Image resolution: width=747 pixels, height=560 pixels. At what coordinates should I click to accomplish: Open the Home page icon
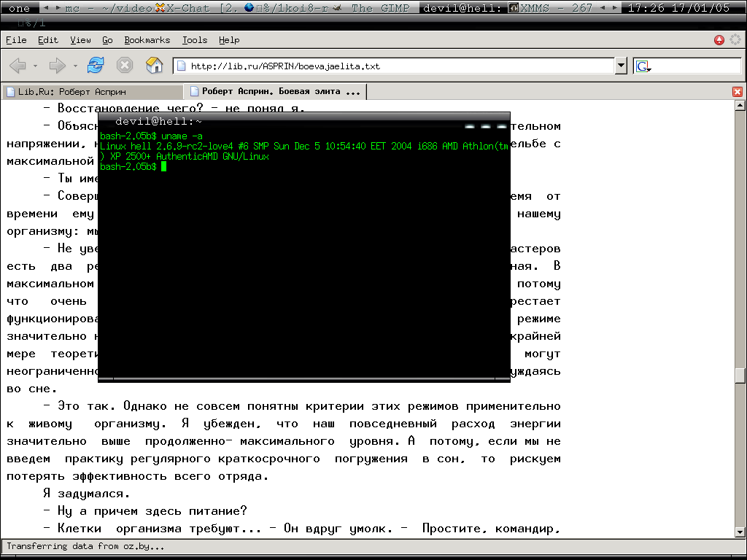(x=155, y=65)
